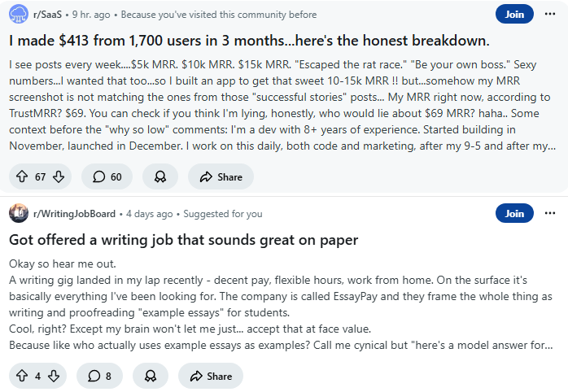Join the r/WritingJobBoard community
This screenshot has width=568, height=392.
click(514, 213)
